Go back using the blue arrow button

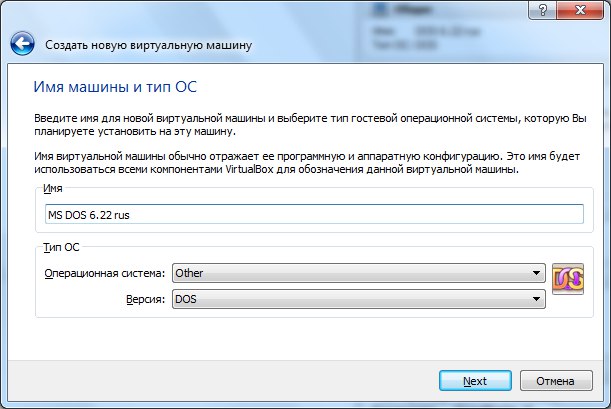click(23, 44)
